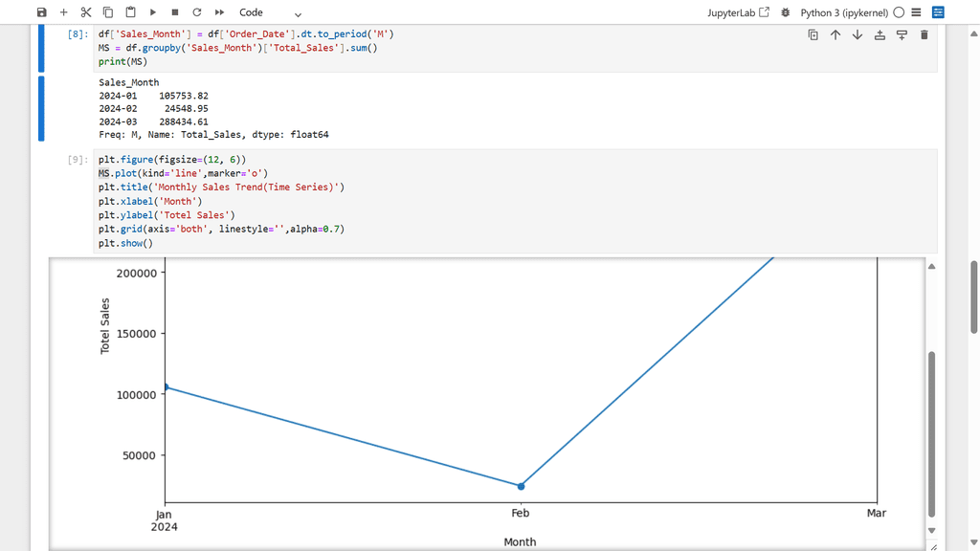The width and height of the screenshot is (980, 551).
Task: Click the output area scrollbar thumb
Action: click(x=932, y=430)
